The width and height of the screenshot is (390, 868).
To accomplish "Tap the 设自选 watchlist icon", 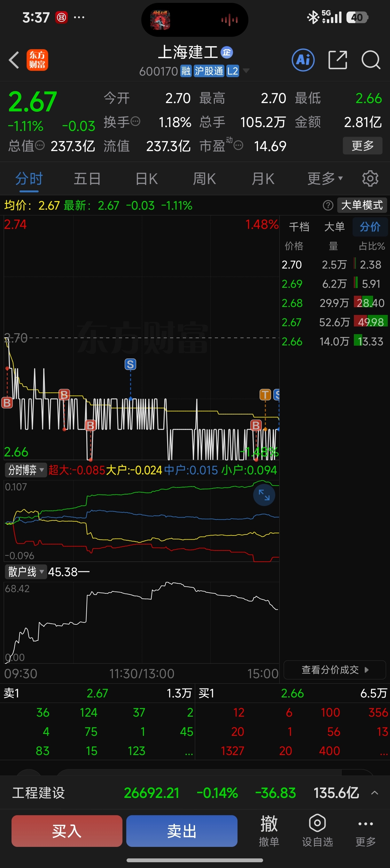I will (317, 831).
